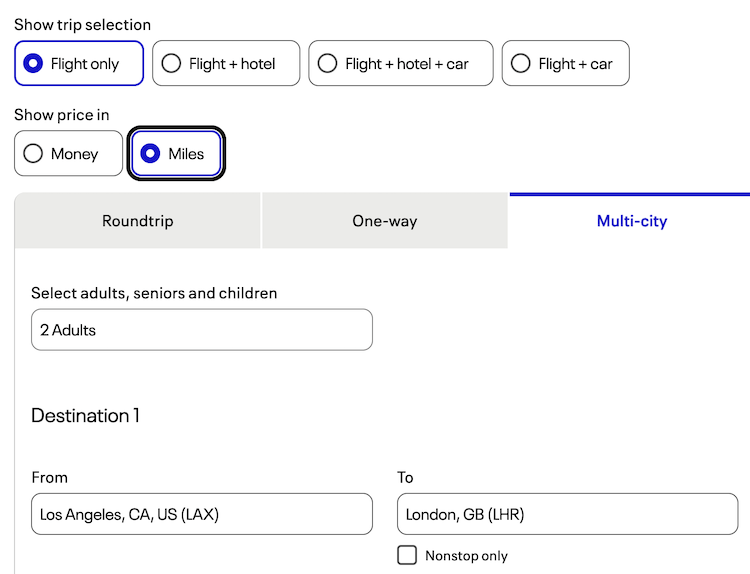Enable the Nonstop only checkbox
Viewport: 750px width, 574px height.
click(407, 555)
